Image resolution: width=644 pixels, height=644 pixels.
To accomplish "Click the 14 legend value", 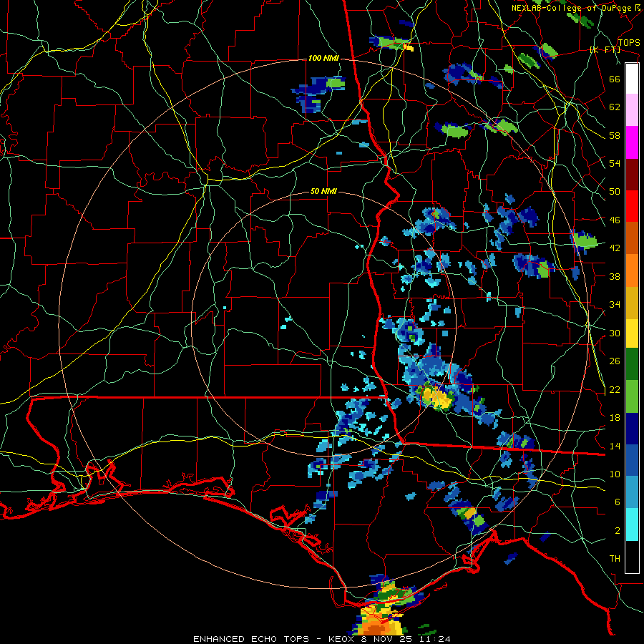I will [615, 446].
